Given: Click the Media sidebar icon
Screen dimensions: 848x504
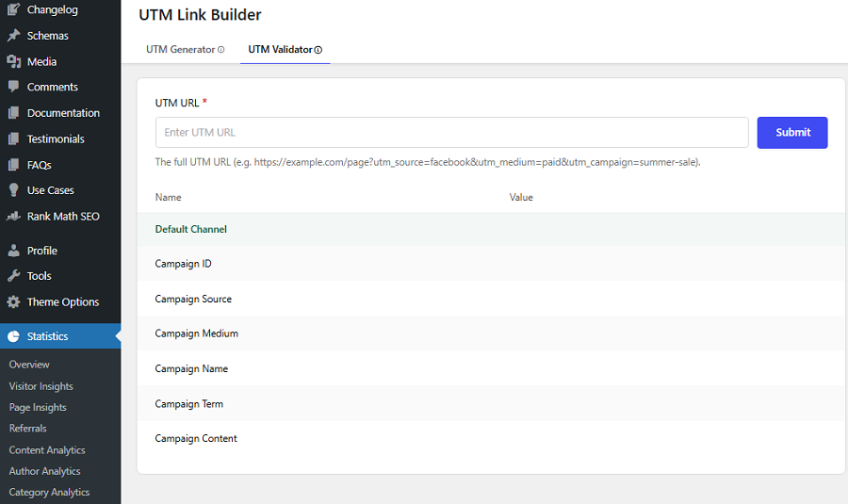Looking at the screenshot, I should (13, 61).
